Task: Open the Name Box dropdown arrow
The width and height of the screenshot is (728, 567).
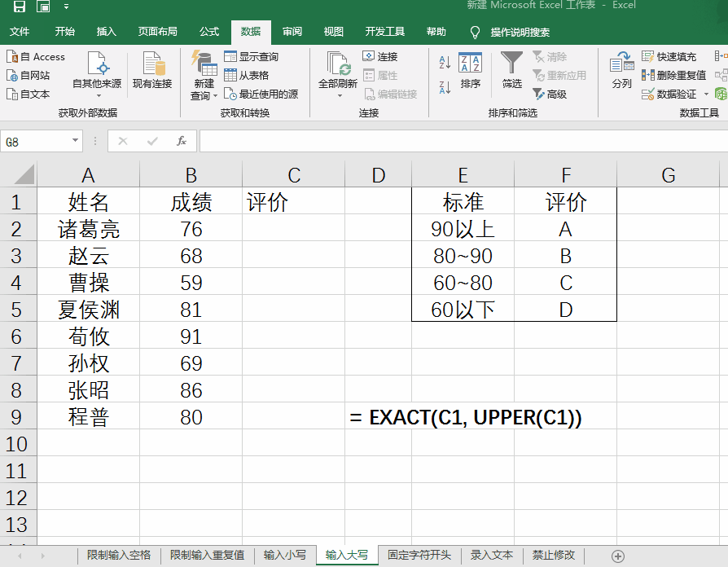Action: [76, 140]
